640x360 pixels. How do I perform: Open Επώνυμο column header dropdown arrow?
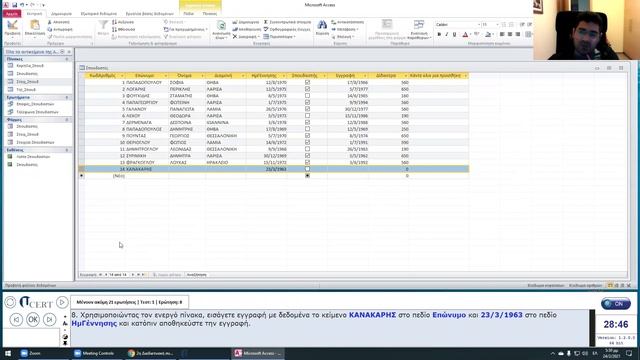(x=166, y=76)
